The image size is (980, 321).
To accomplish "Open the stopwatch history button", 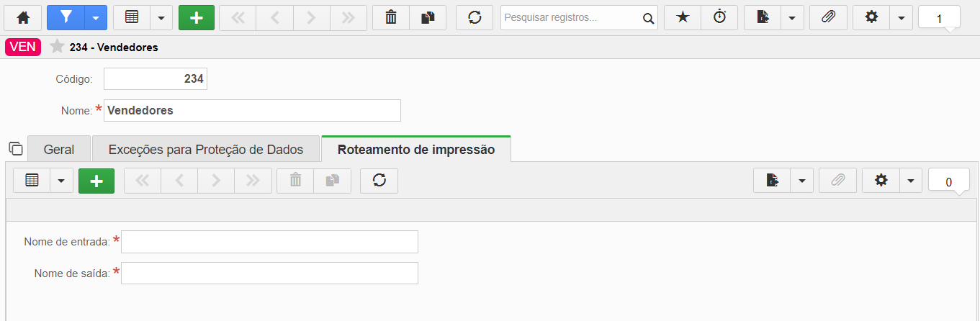I will pos(720,18).
